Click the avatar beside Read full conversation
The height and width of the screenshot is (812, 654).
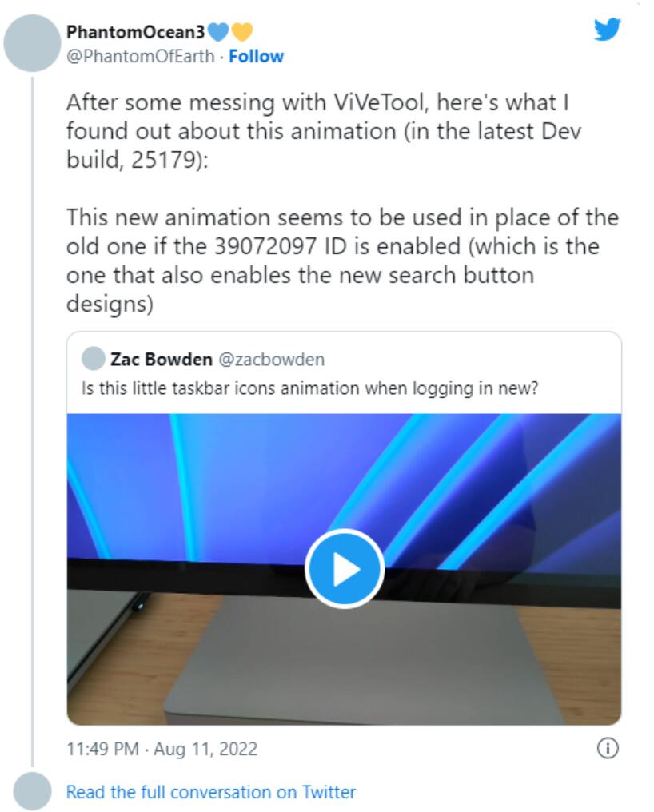tap(32, 791)
